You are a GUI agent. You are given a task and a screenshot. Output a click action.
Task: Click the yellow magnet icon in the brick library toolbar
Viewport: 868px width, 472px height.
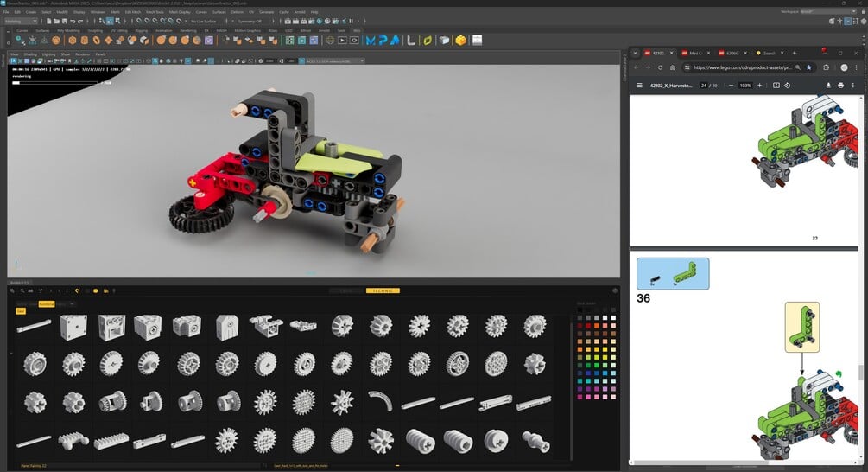77,290
